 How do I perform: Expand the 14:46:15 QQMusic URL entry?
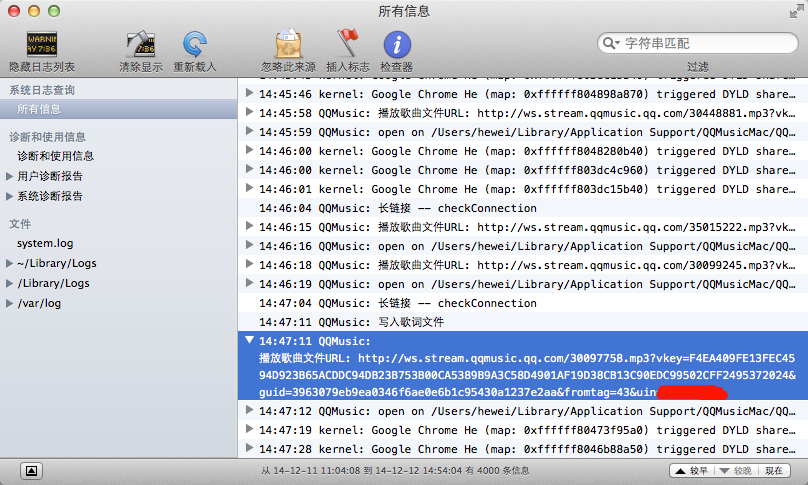249,226
